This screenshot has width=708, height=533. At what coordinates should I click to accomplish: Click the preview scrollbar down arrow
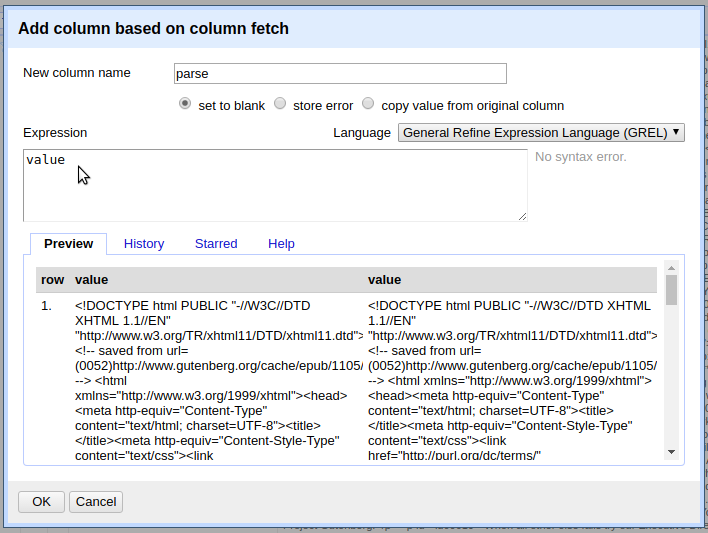(671, 453)
